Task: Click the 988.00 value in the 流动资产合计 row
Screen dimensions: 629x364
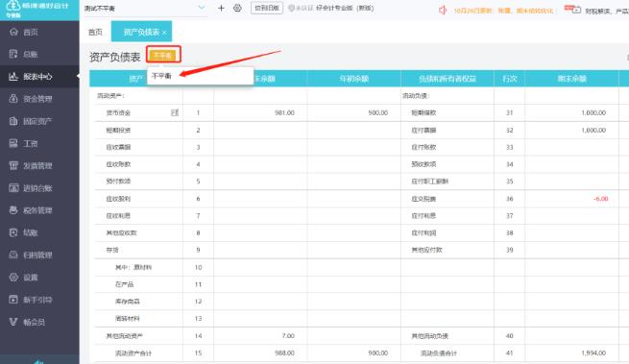Action: click(x=284, y=353)
